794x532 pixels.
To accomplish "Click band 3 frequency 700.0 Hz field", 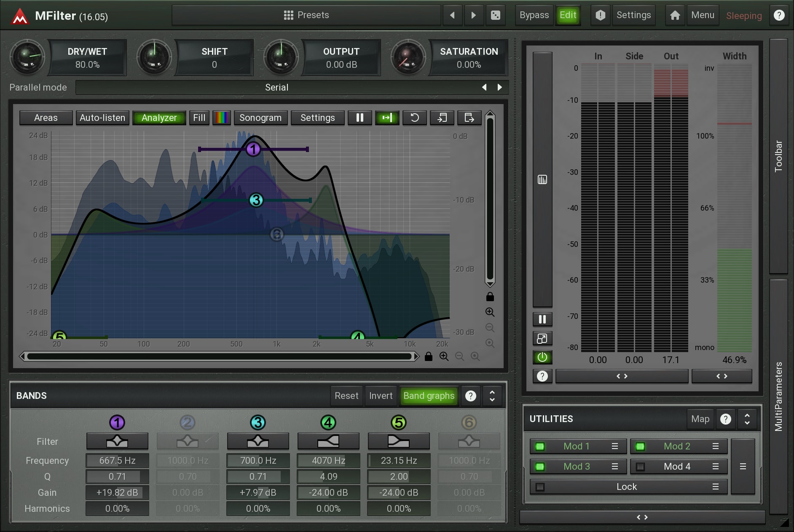I will pos(258,460).
